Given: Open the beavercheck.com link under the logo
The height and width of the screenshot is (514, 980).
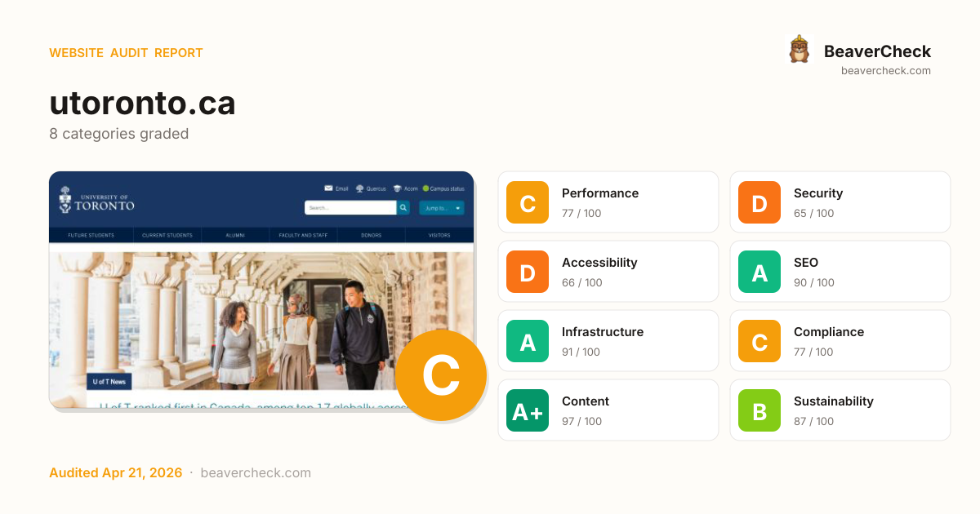Looking at the screenshot, I should click(x=886, y=71).
